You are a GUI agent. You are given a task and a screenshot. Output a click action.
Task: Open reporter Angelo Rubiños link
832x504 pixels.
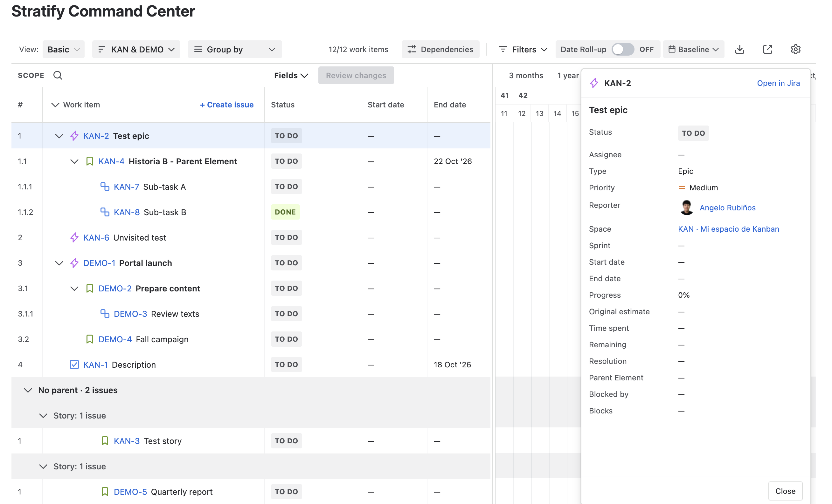[727, 208]
